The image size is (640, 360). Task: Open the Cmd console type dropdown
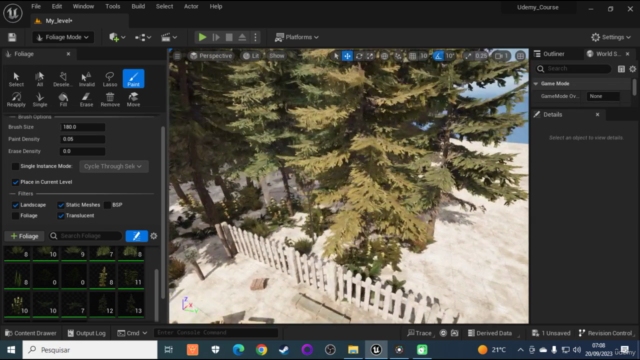tap(132, 333)
